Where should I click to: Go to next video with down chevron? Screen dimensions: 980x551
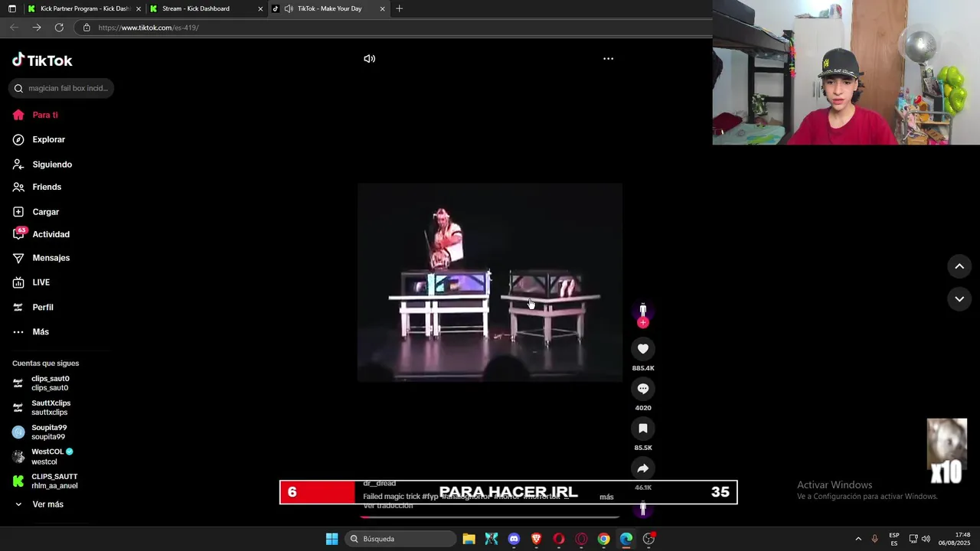tap(959, 299)
